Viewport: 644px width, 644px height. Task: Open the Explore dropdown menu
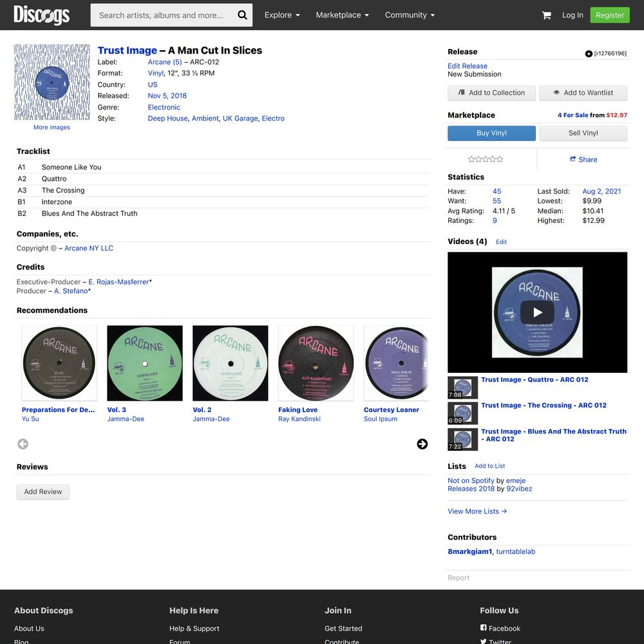tap(282, 15)
